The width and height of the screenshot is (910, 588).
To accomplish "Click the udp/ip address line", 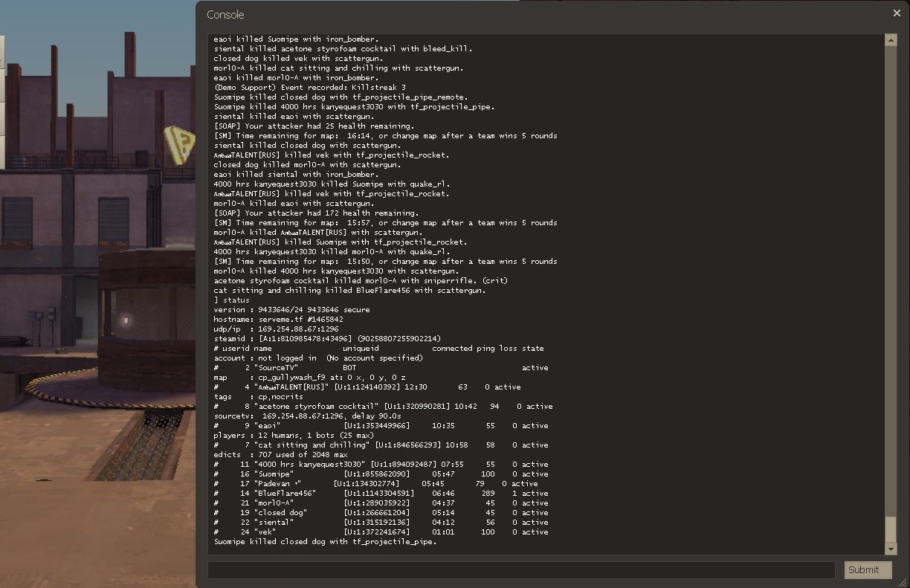I will click(276, 329).
